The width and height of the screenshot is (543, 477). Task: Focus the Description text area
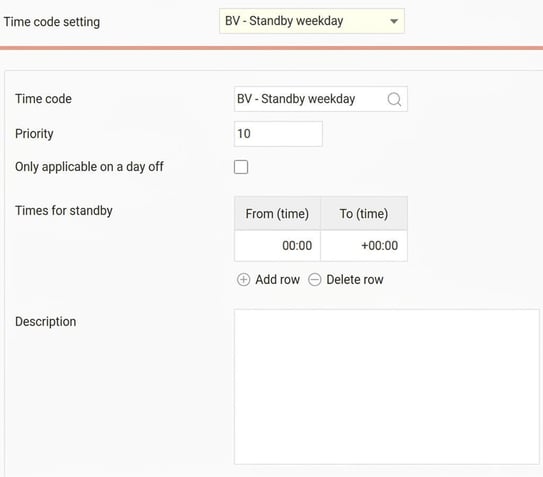[x=387, y=387]
